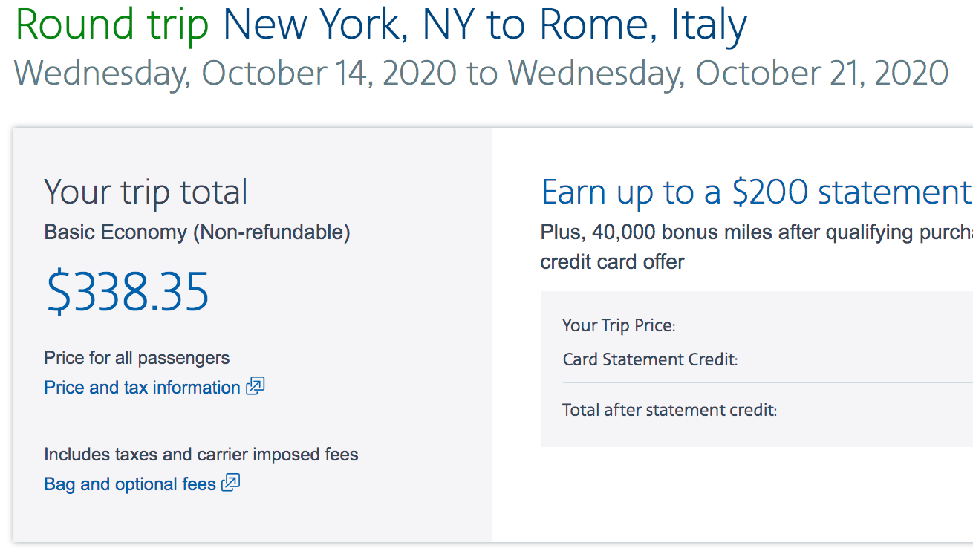Click the word "to" between the travel dates
Viewport: 973px width, 560px height.
482,74
